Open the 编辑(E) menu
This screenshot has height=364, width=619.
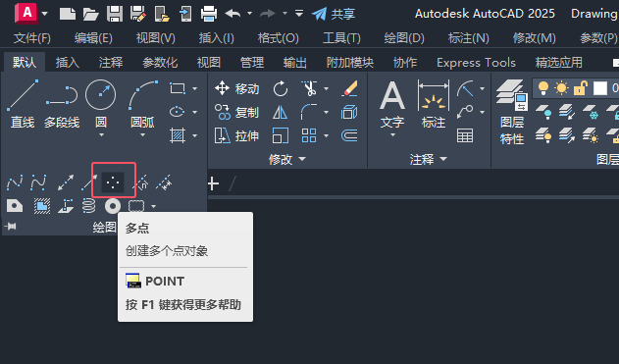(93, 38)
